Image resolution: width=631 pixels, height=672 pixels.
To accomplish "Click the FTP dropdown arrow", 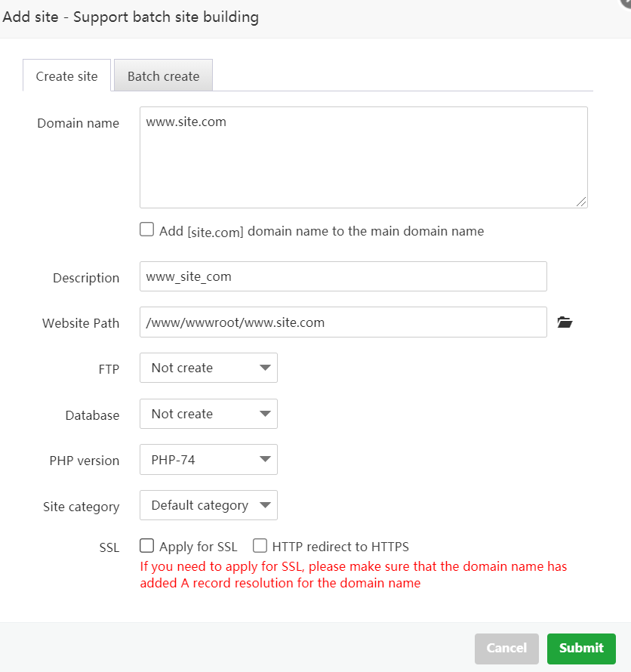I will pyautogui.click(x=265, y=368).
